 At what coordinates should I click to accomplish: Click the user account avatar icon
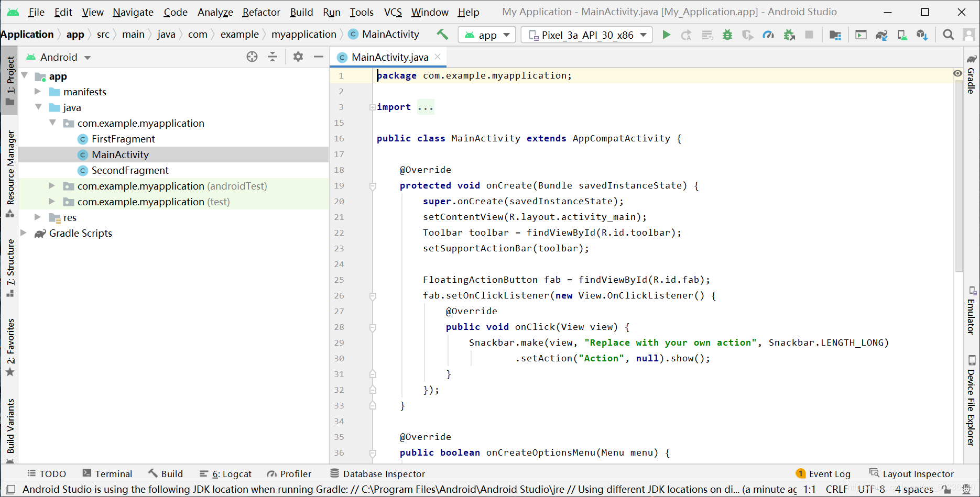click(x=969, y=35)
